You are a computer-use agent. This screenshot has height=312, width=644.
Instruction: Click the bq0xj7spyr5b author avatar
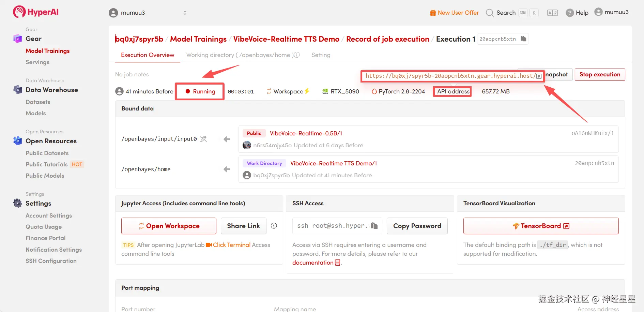coord(247,175)
